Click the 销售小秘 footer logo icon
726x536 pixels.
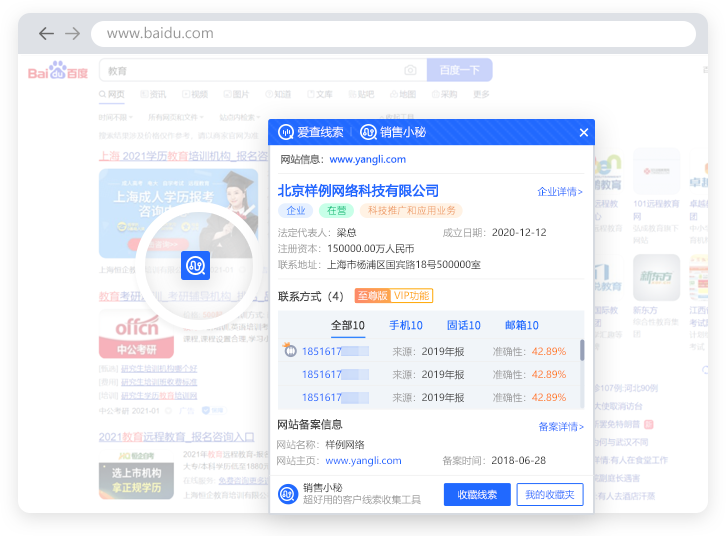[x=288, y=494]
